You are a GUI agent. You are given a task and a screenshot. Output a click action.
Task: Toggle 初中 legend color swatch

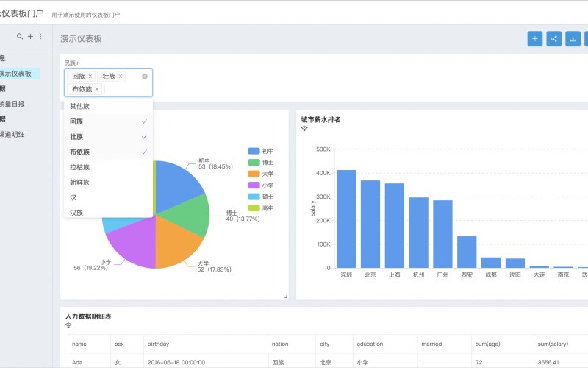click(254, 151)
